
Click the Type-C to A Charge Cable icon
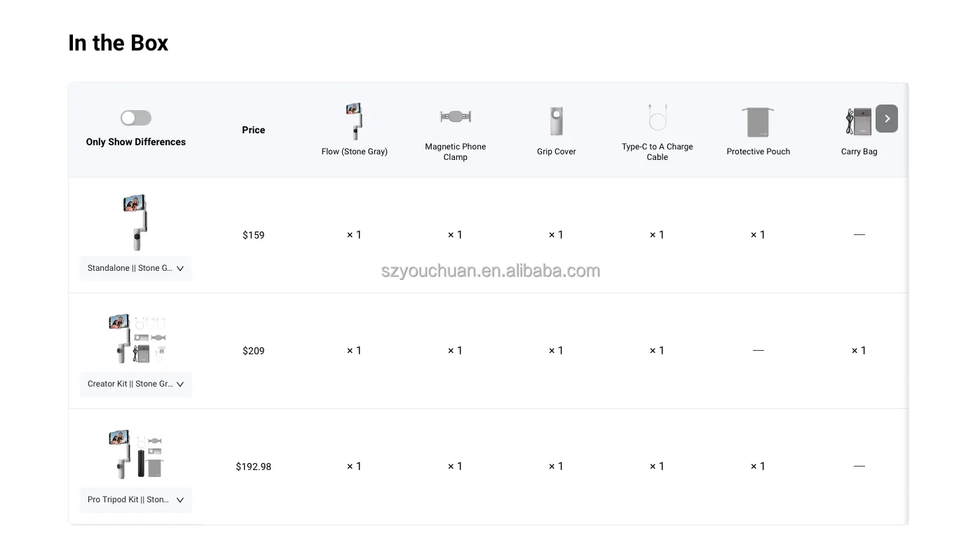point(657,119)
